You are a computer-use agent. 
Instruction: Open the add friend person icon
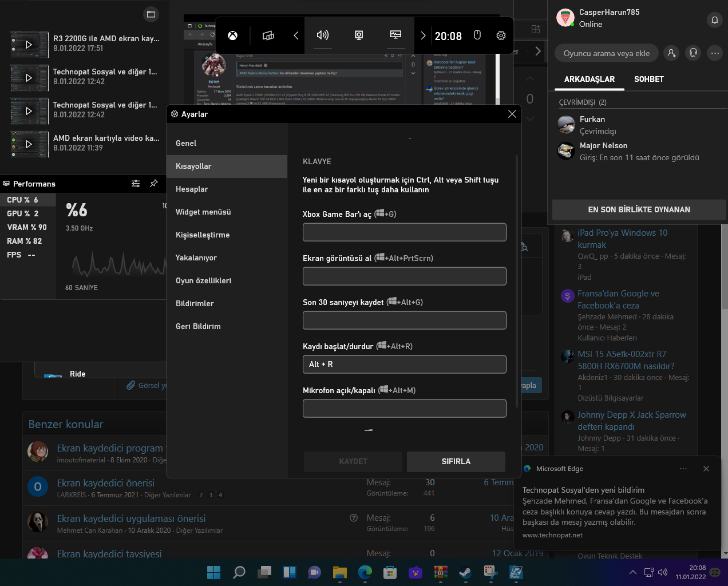pos(671,53)
